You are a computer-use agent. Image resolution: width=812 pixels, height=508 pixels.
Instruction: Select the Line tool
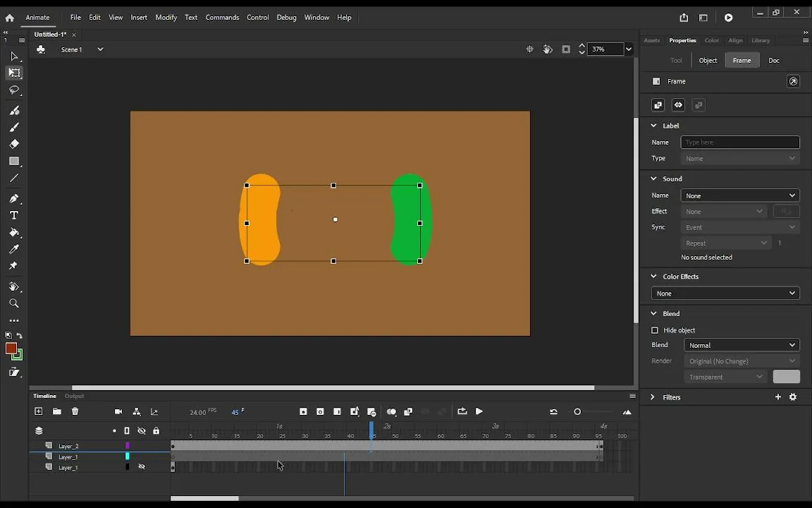(14, 178)
